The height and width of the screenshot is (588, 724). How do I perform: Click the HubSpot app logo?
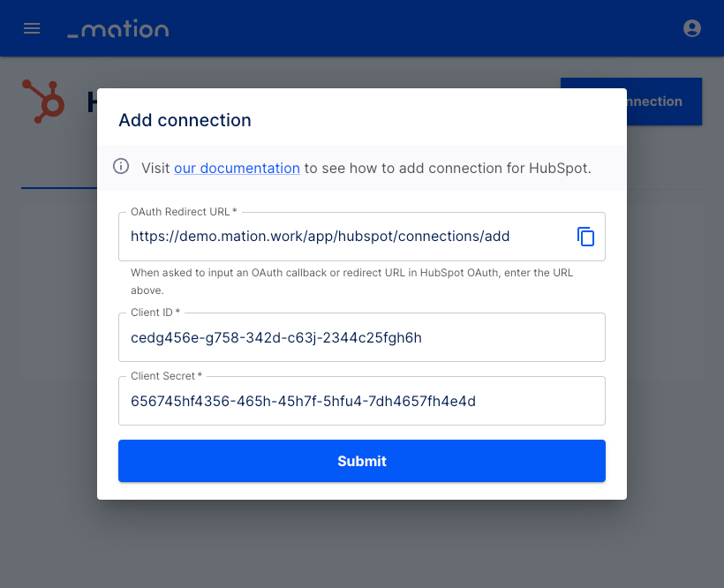(43, 101)
